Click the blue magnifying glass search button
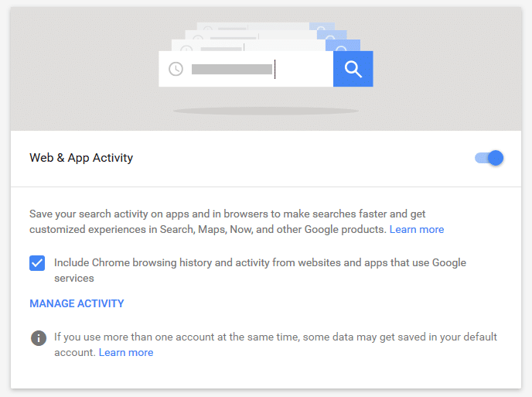 (x=353, y=69)
